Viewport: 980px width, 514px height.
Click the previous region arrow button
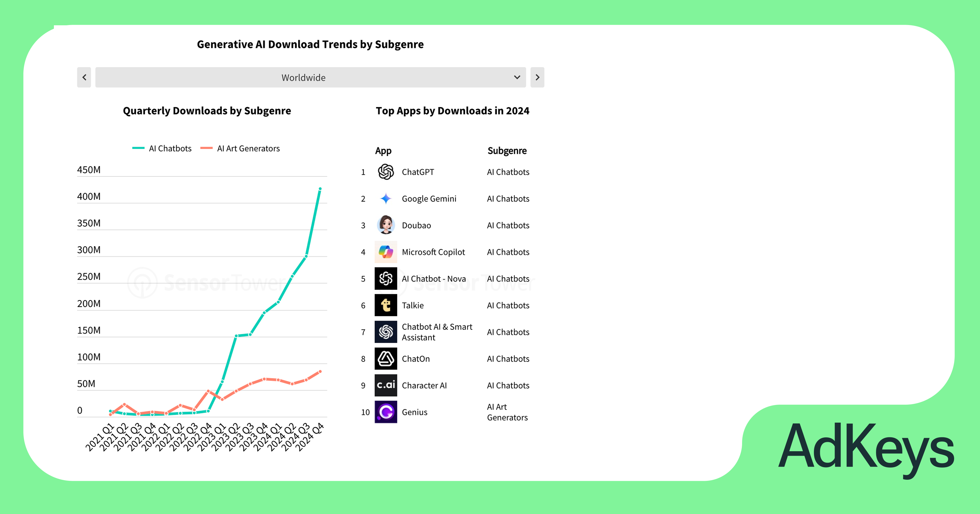pos(84,78)
